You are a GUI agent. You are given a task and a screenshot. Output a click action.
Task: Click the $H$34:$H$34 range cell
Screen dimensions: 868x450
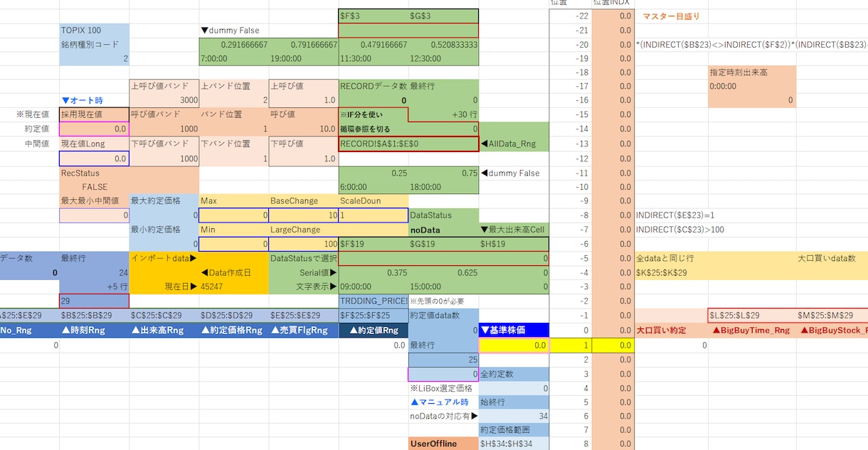click(x=514, y=444)
